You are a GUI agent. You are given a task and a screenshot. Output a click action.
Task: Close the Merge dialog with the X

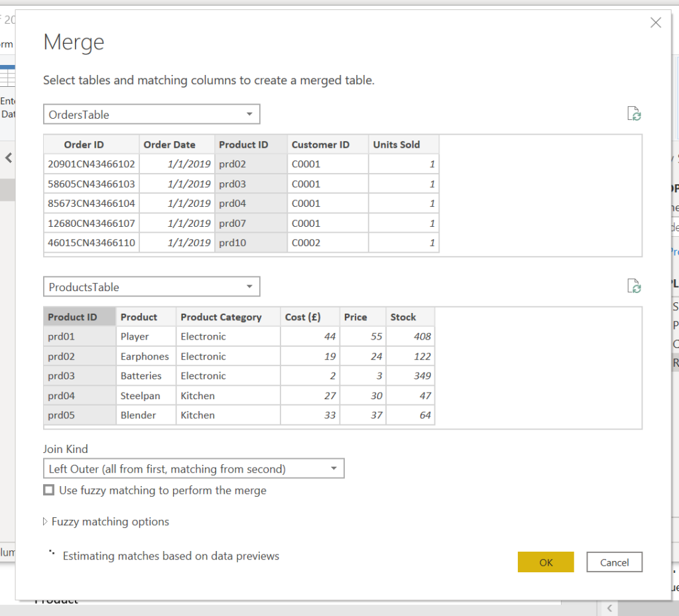[655, 23]
